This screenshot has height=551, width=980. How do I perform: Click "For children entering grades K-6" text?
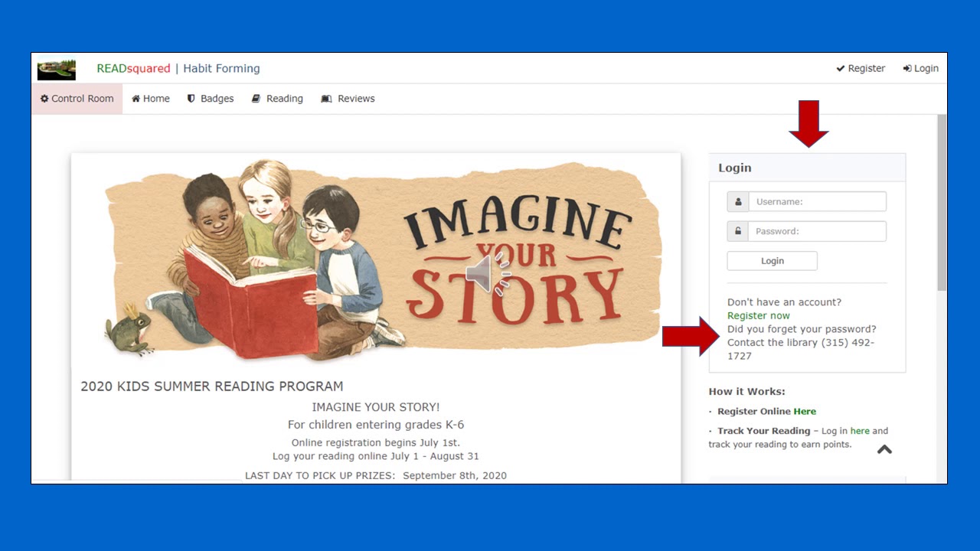(x=376, y=424)
